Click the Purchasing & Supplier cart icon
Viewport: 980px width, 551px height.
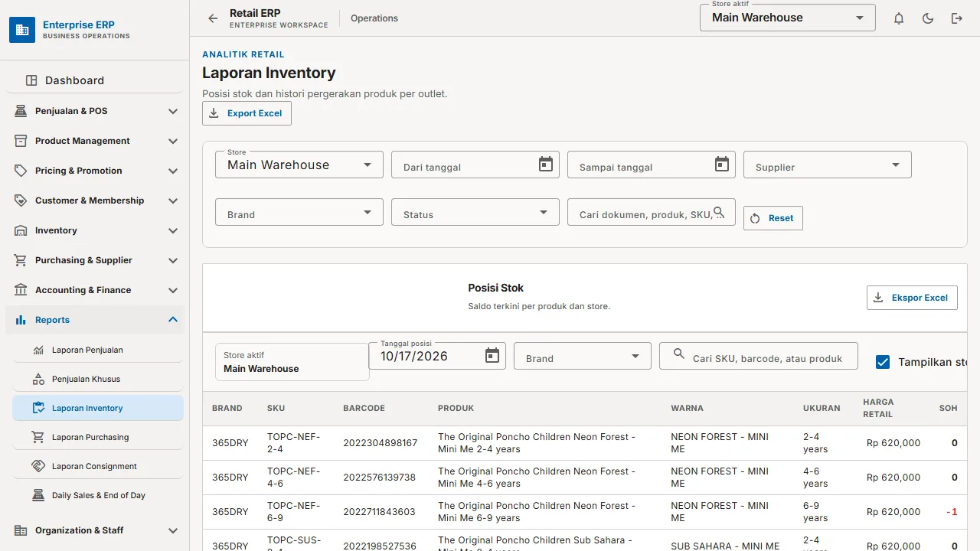[x=21, y=260]
